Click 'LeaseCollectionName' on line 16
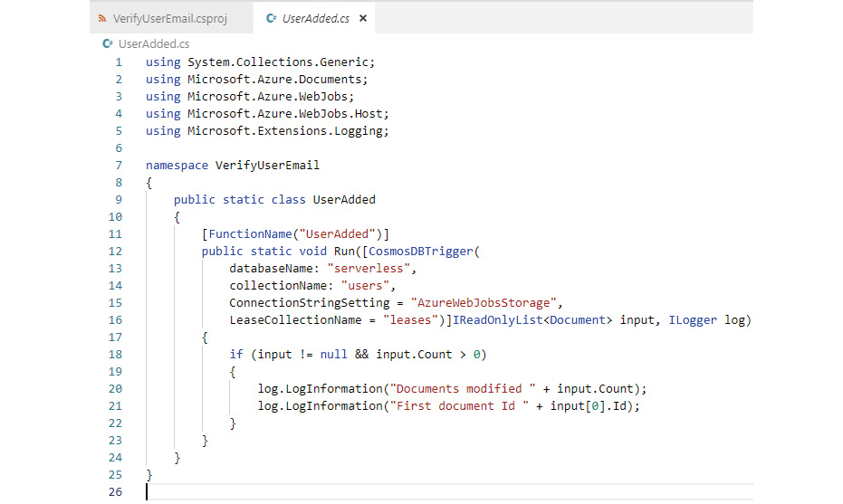 pos(295,320)
